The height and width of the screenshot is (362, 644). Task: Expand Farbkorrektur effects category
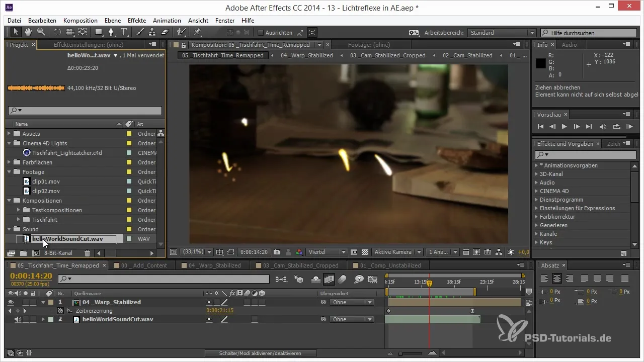536,217
